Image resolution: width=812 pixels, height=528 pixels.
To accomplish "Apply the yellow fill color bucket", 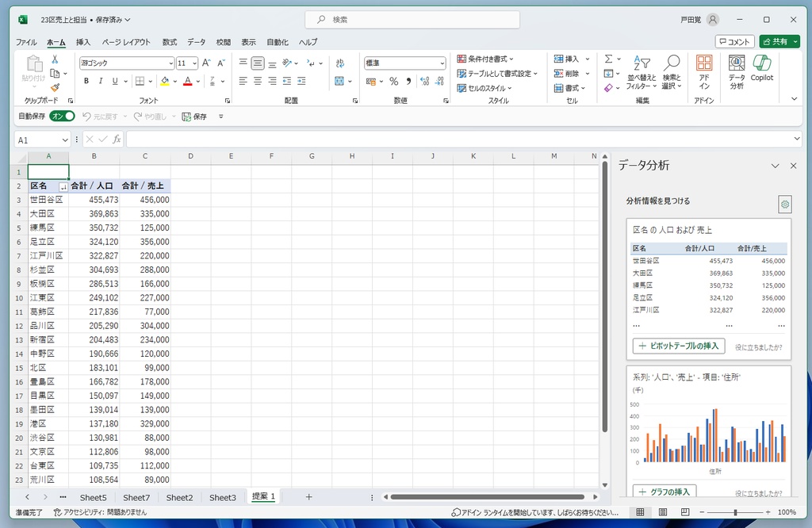I will click(165, 82).
